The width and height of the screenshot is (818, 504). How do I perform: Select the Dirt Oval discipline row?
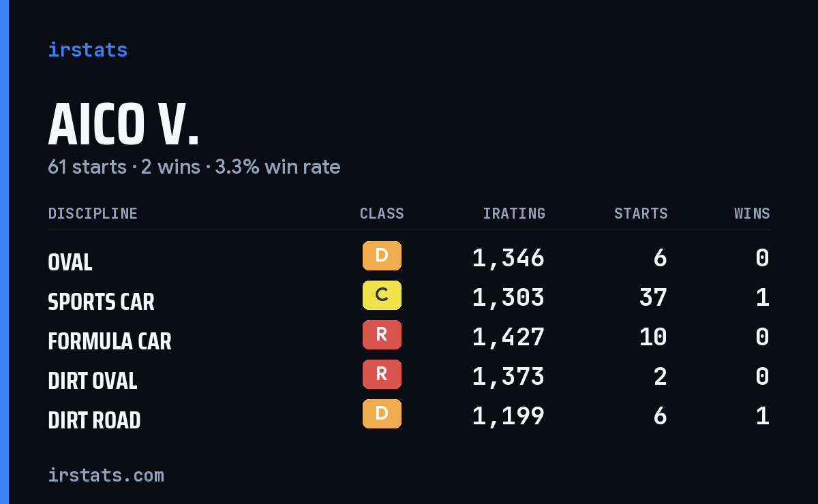pyautogui.click(x=409, y=377)
